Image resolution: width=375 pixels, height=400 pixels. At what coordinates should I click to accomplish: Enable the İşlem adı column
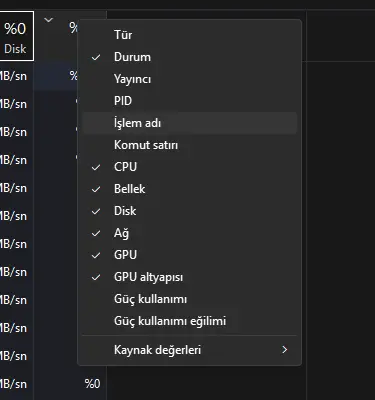[189, 123]
